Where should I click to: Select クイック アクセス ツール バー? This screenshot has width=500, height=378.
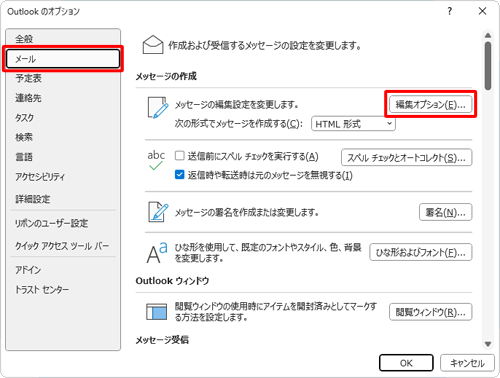point(63,246)
